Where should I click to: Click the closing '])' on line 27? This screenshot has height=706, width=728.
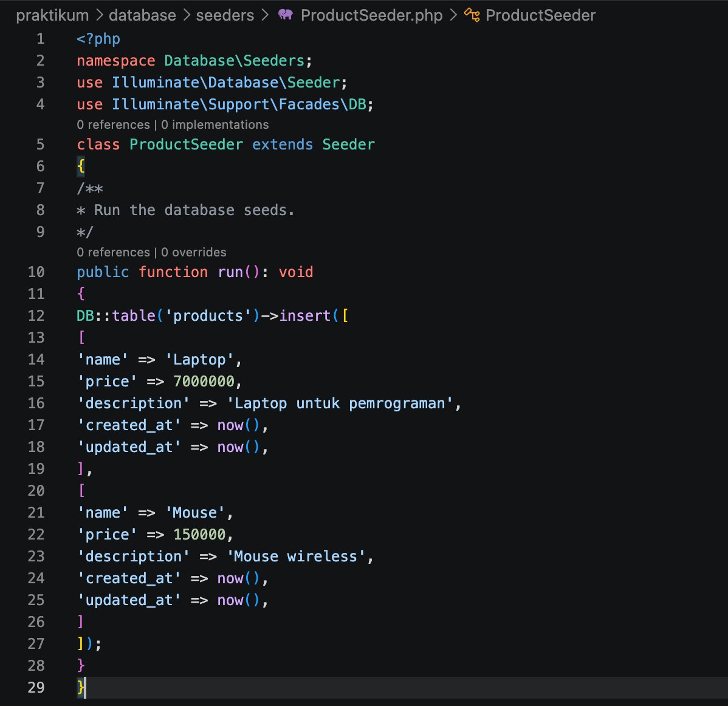pos(86,644)
